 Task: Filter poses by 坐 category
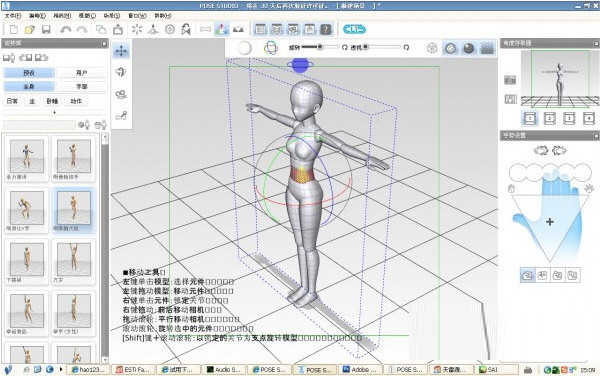point(32,101)
